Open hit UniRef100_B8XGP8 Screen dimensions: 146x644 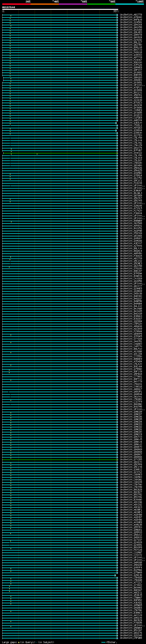point(131,548)
